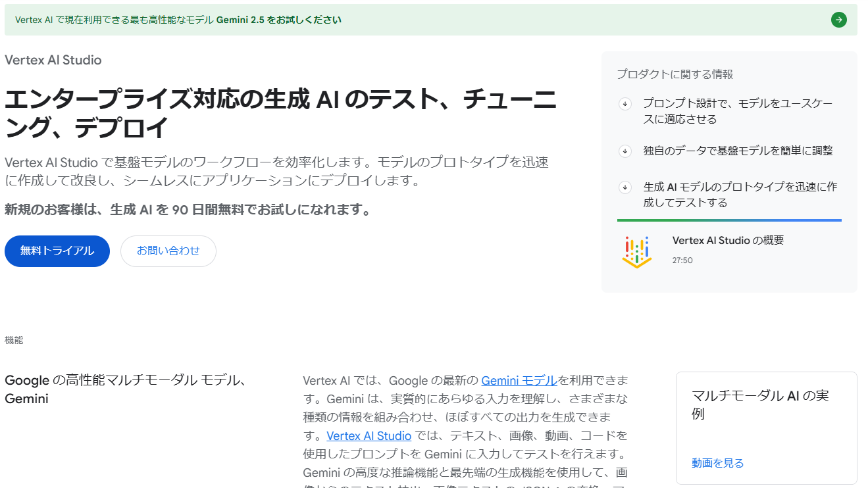Open the Gemini 2.5 announcement banner text

(178, 20)
